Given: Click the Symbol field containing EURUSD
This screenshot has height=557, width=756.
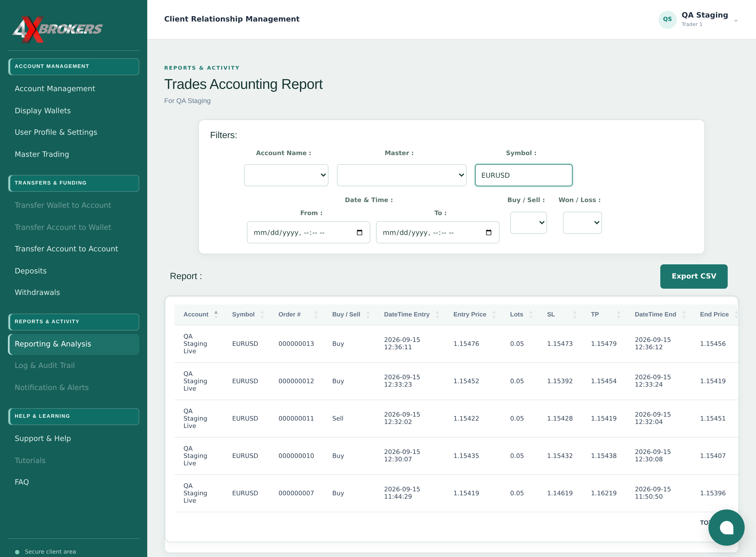Looking at the screenshot, I should 524,175.
